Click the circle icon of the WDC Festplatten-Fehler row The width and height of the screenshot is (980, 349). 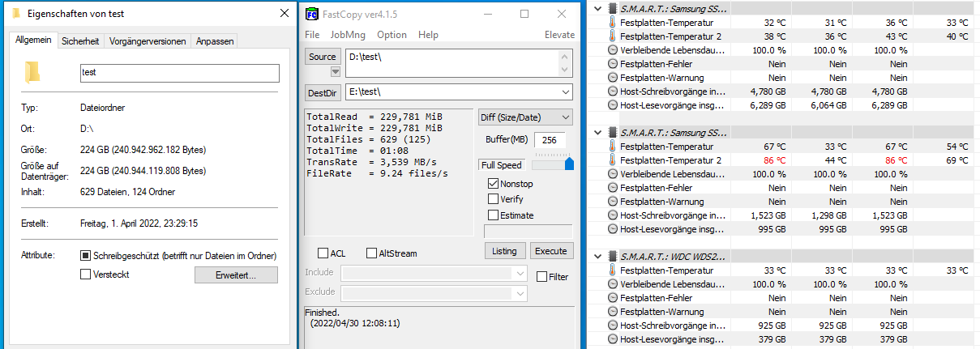(x=612, y=298)
